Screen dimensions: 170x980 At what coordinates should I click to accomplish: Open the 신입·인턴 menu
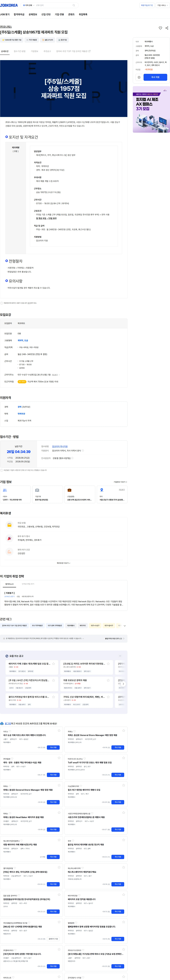[x=46, y=14]
